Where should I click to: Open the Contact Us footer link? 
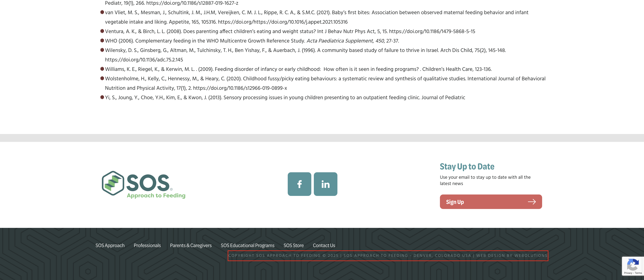pyautogui.click(x=324, y=246)
